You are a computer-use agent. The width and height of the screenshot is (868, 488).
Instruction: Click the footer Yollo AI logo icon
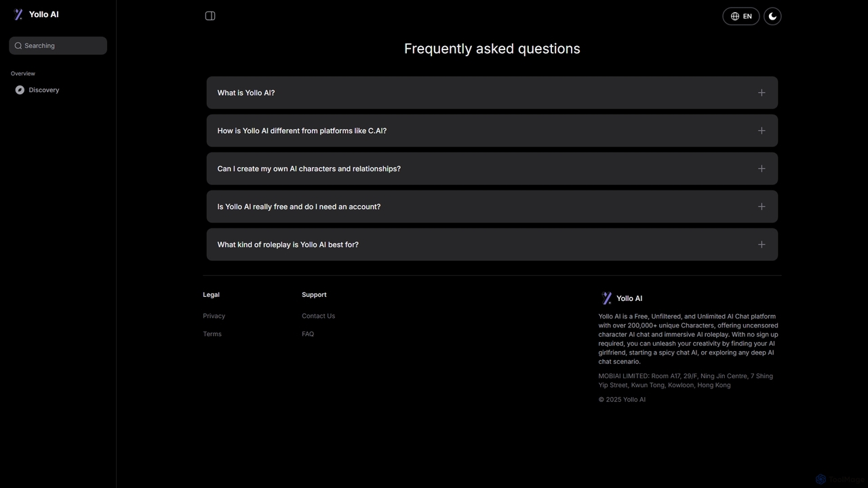click(606, 298)
